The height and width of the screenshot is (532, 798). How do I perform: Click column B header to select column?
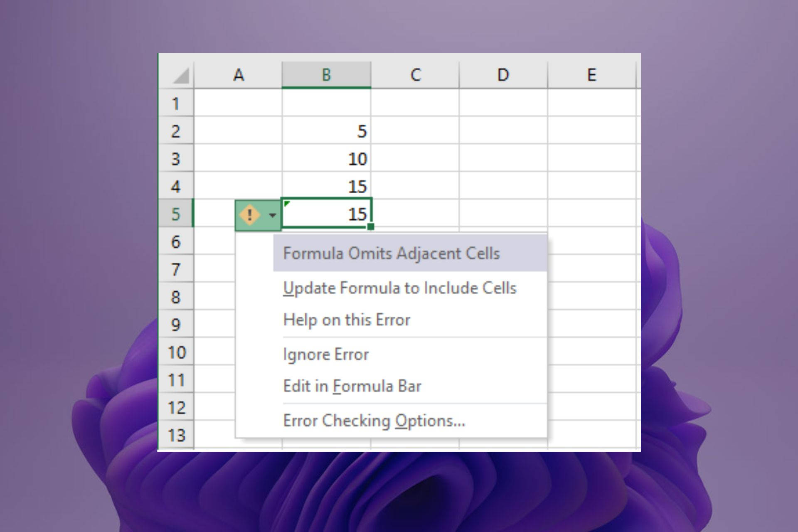pos(327,75)
